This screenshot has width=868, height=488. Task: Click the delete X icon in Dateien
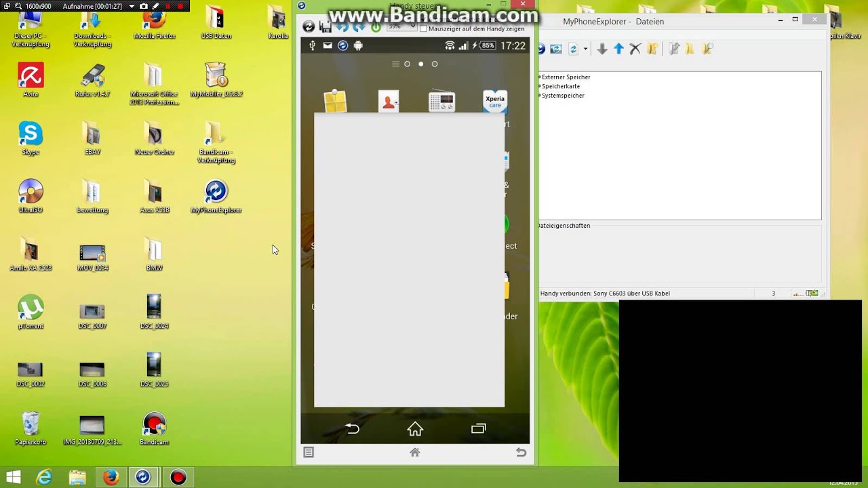coord(635,49)
